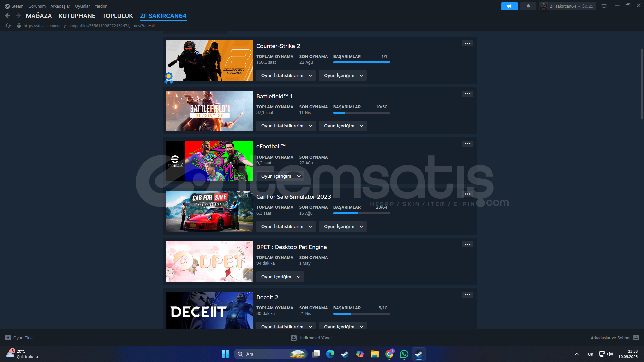The image size is (644, 362).
Task: Expand Car For Sale Oyun İstatistiklerim dropdown
Action: tap(286, 226)
